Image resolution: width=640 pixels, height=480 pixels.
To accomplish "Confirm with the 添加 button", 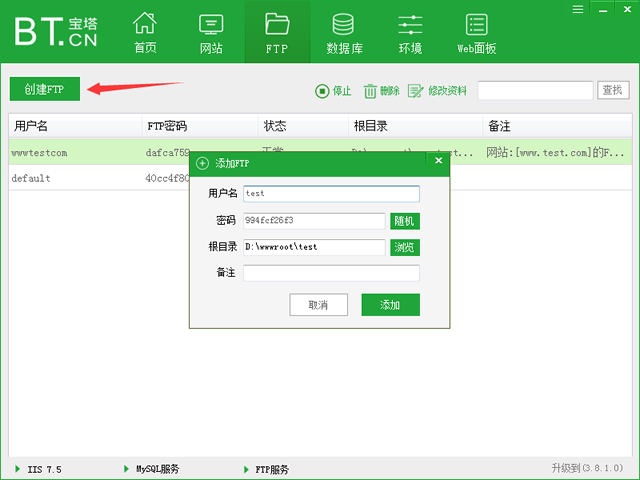I will click(x=390, y=305).
